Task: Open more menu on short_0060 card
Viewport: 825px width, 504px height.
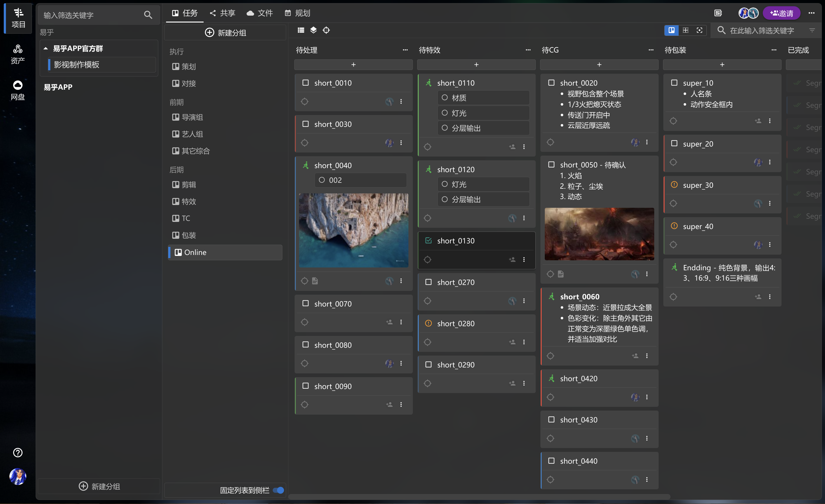Action: 646,356
